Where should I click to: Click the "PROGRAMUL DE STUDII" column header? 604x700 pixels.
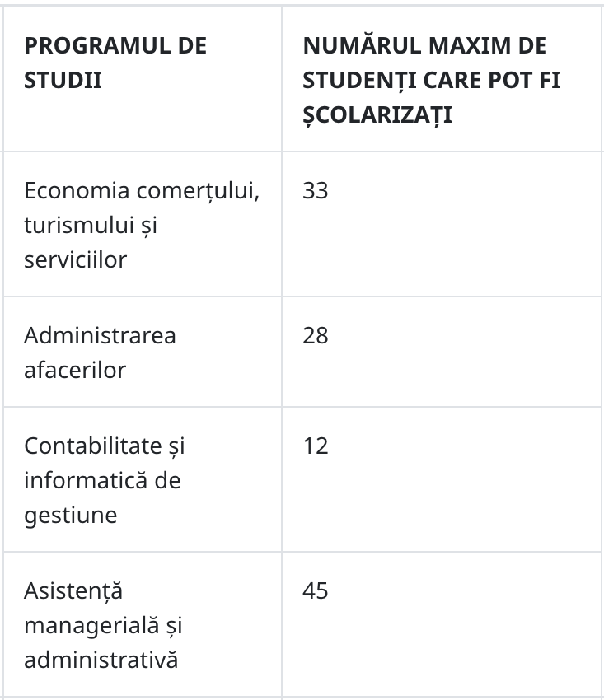point(143,79)
